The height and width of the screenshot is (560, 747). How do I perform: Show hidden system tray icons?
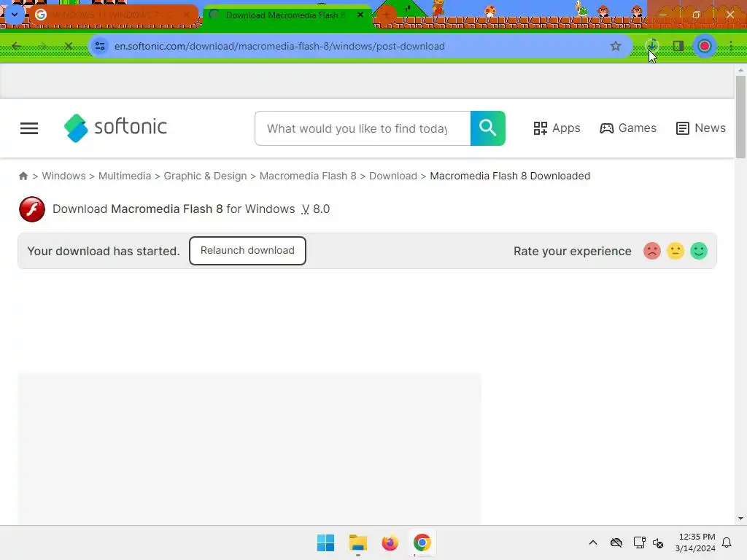tap(593, 542)
